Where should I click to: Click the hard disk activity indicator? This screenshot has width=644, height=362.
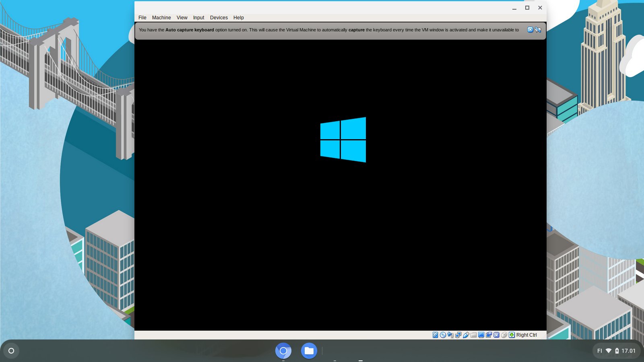436,335
